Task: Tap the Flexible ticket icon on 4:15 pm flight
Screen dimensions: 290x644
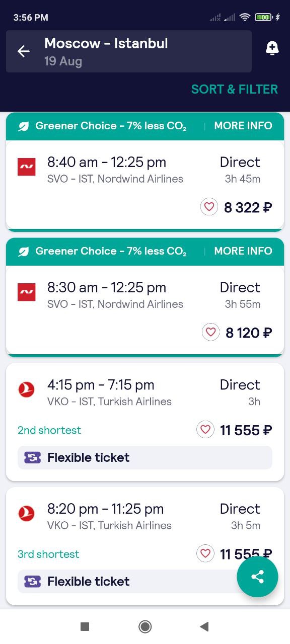Action: [33, 457]
